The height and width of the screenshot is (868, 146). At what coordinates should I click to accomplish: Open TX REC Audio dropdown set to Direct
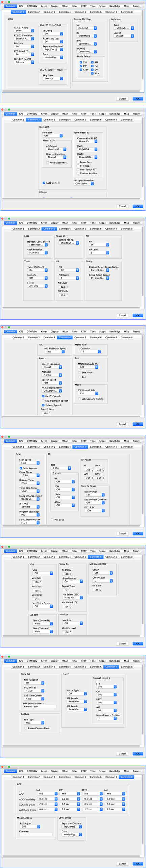pyautogui.click(x=24, y=31)
